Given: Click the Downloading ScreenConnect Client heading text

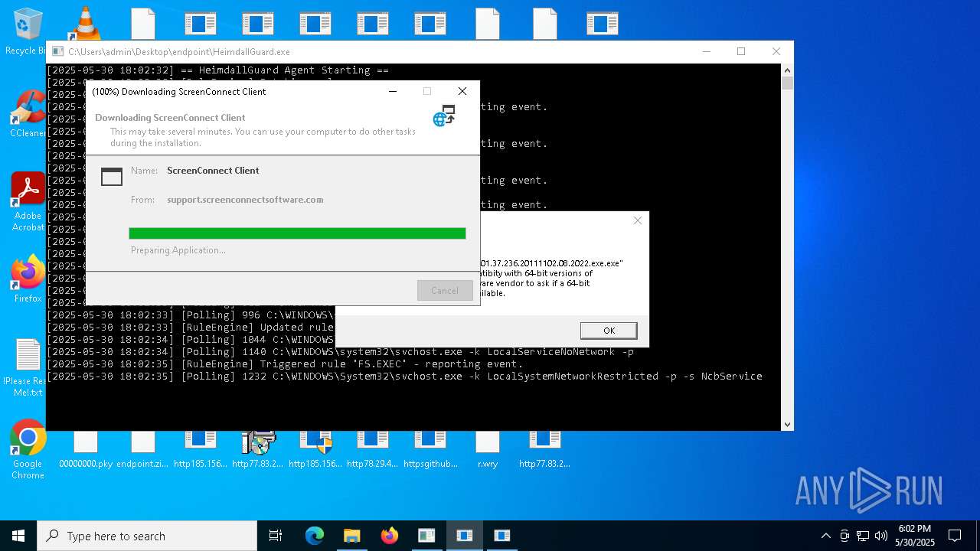Looking at the screenshot, I should click(170, 118).
